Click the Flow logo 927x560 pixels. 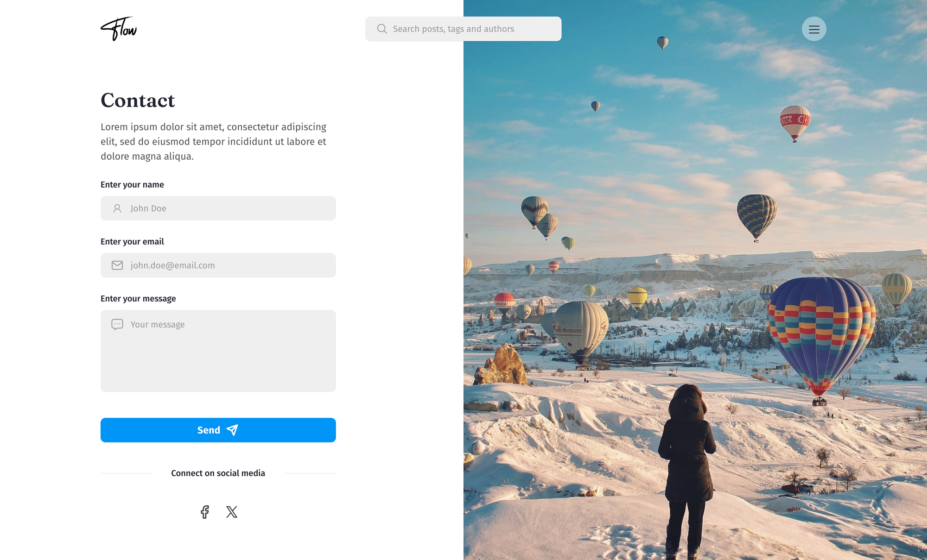(119, 29)
